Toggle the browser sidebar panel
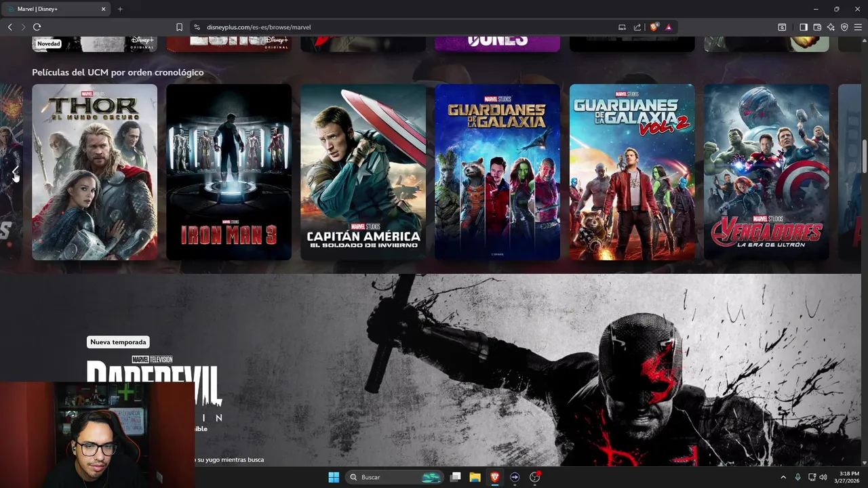 point(804,27)
